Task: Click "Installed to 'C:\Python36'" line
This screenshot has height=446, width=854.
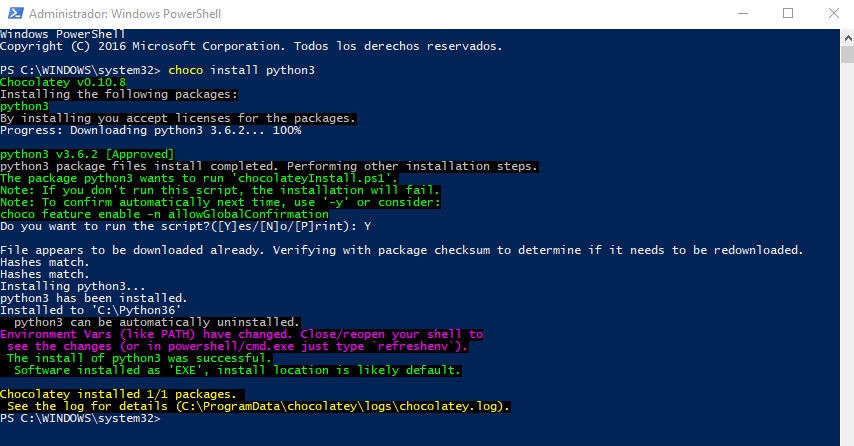Action: pos(91,310)
